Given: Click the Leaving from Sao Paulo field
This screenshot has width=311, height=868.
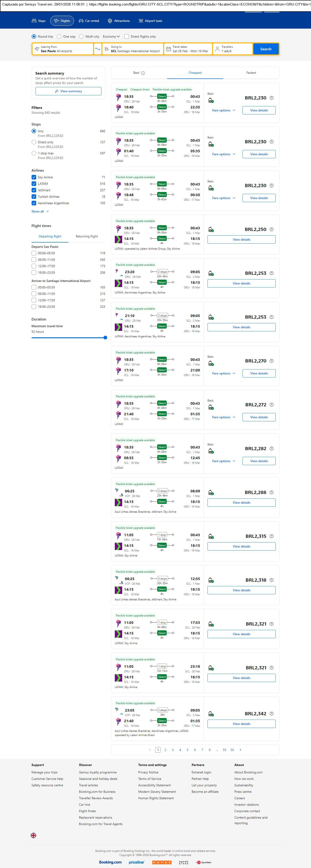Looking at the screenshot, I should pos(63,49).
